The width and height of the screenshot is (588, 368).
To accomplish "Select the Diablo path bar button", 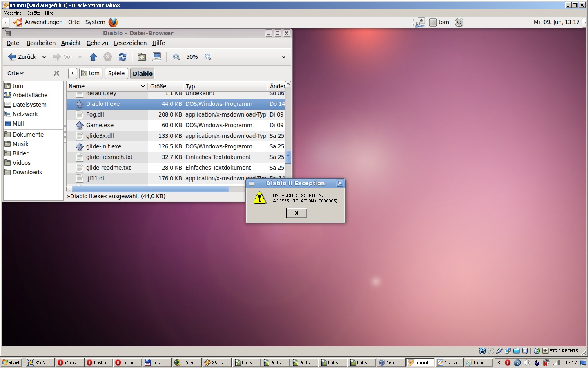I will point(143,73).
